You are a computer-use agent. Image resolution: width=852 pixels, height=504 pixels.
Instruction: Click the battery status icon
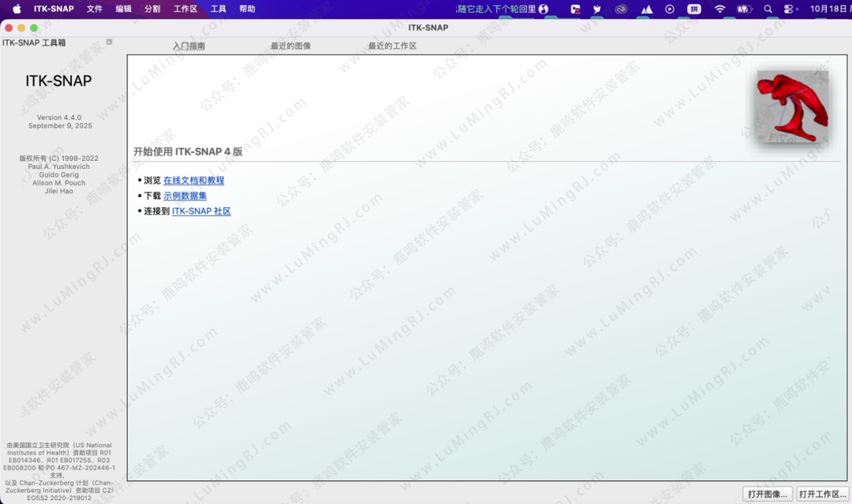coord(744,9)
